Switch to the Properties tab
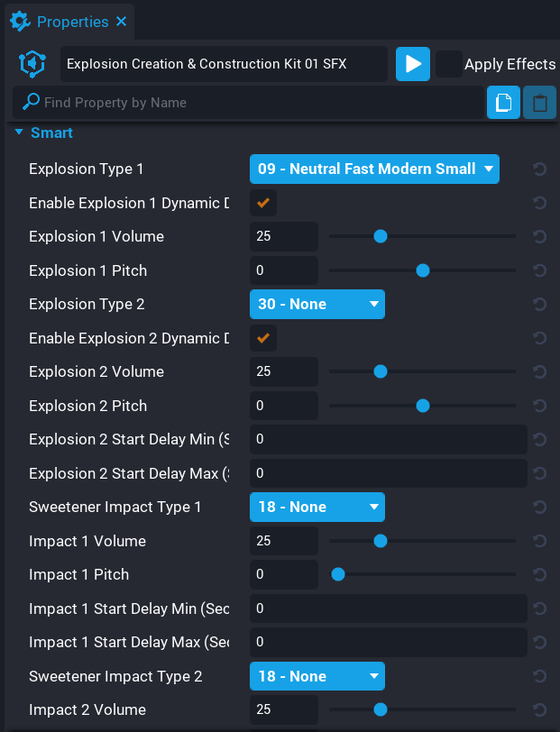This screenshot has width=560, height=732. [x=70, y=21]
